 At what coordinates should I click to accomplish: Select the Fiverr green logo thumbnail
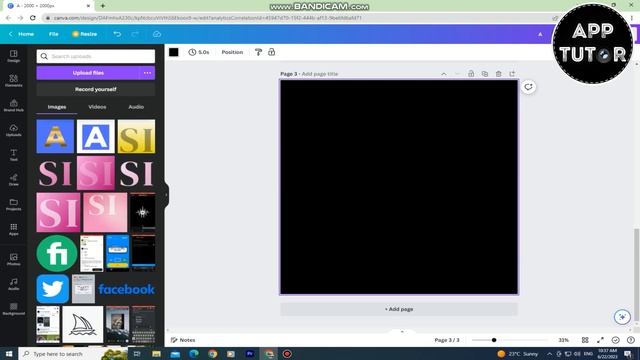(57, 253)
